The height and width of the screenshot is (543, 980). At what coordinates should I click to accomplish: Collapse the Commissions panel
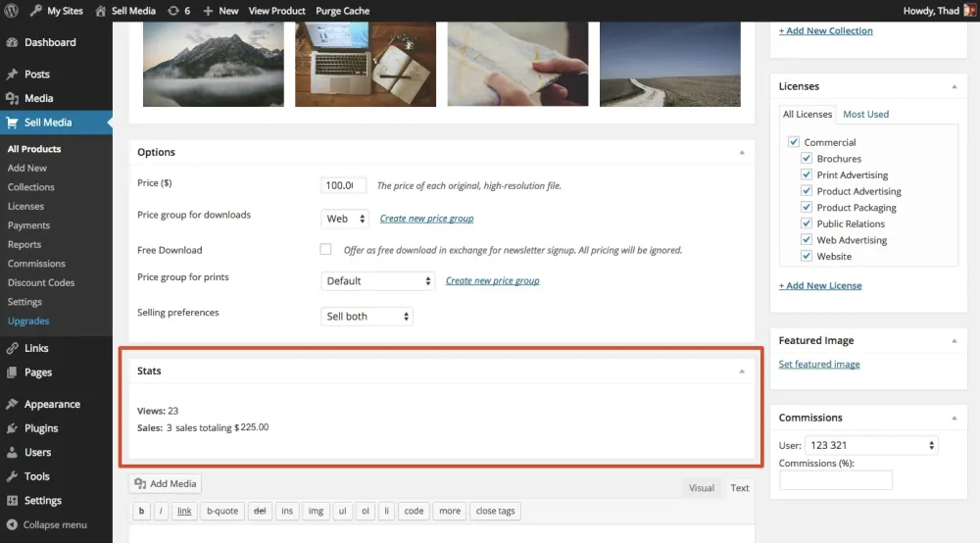click(x=955, y=418)
